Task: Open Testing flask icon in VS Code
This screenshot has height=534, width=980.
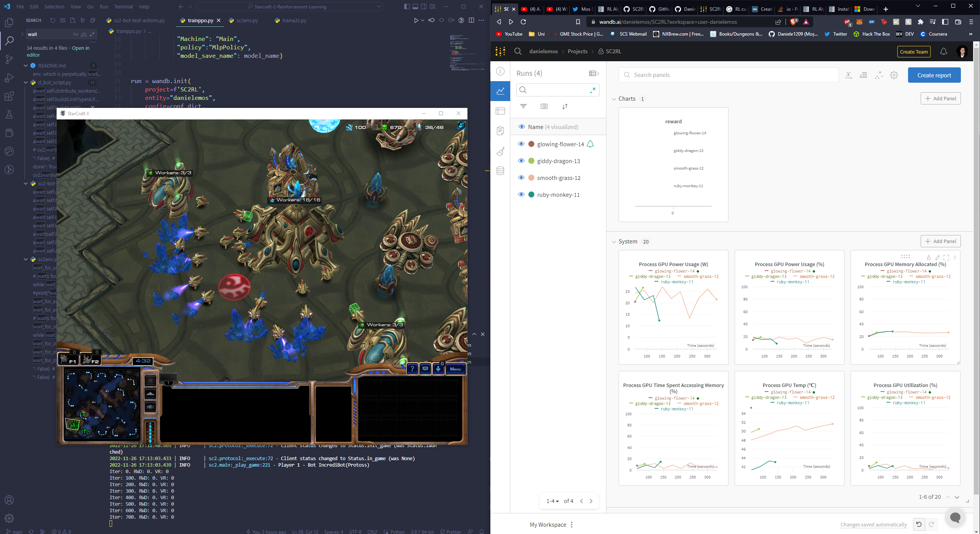Action: click(x=9, y=114)
